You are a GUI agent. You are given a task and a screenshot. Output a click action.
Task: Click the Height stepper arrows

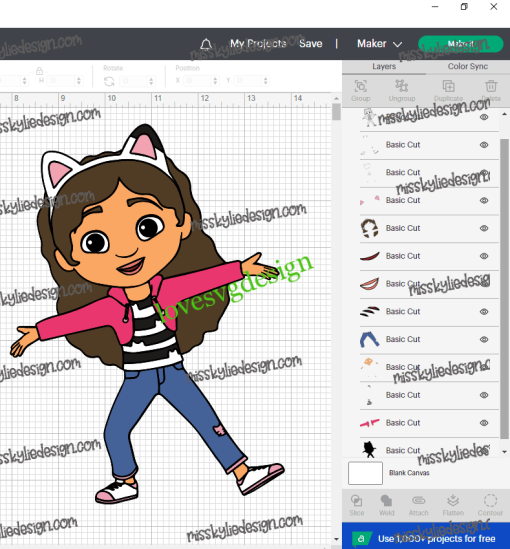[79, 81]
